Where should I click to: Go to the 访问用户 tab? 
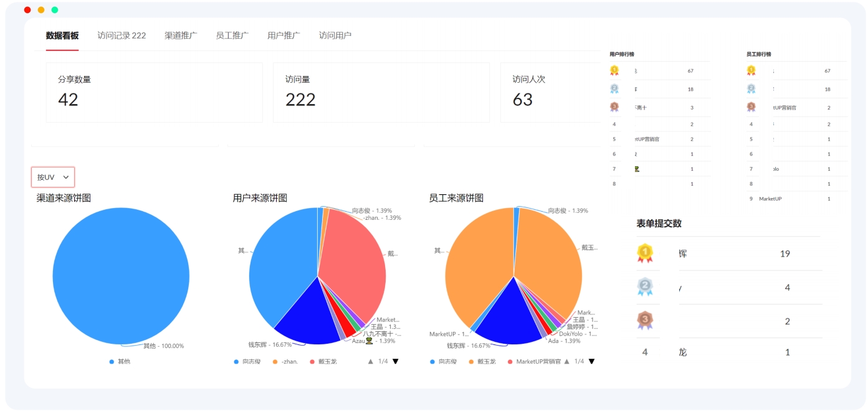(x=335, y=35)
